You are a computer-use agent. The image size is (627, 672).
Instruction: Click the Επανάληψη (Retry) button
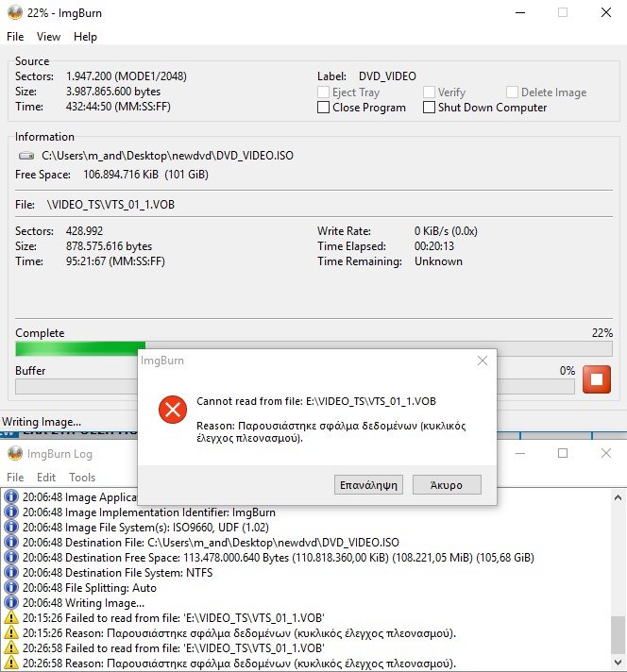368,485
